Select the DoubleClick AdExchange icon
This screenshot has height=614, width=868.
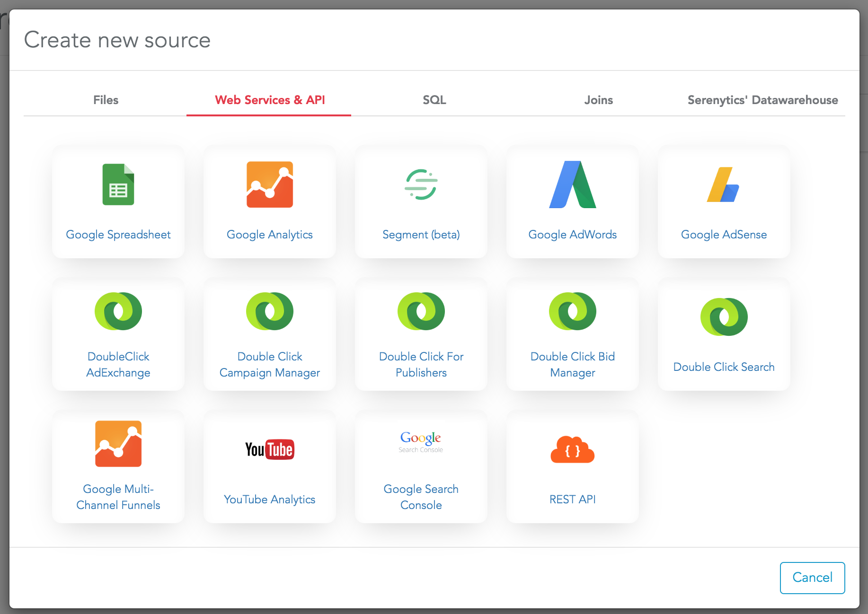[x=118, y=311]
